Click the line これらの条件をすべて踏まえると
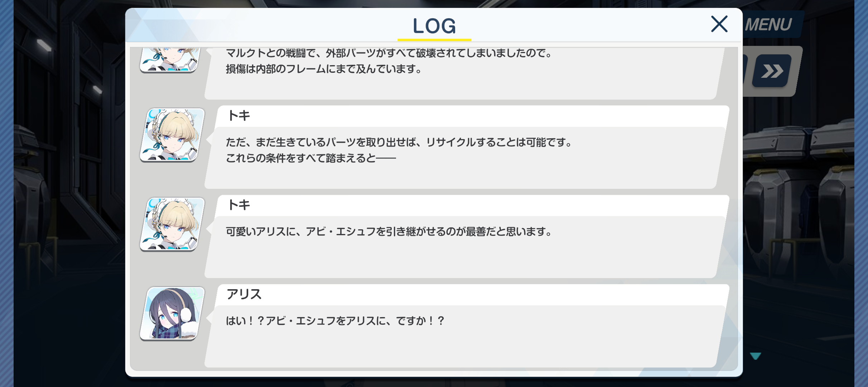The image size is (868, 387). (311, 158)
